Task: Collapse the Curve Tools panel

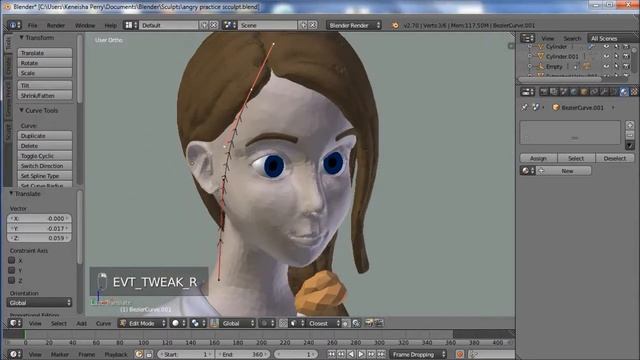Action: [22, 111]
